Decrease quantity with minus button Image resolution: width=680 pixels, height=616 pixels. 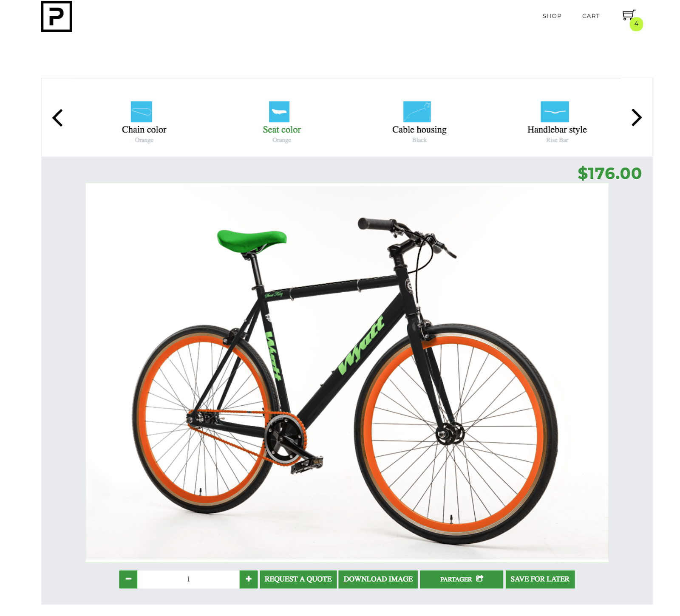128,579
